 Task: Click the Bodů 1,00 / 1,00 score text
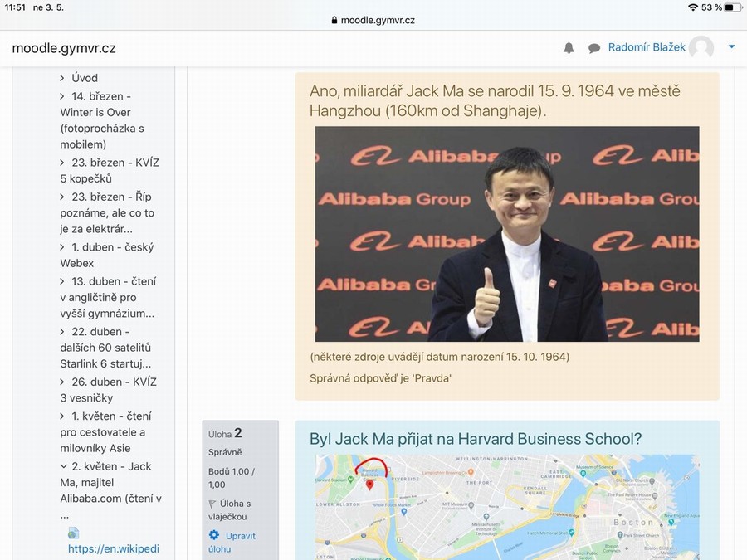232,478
